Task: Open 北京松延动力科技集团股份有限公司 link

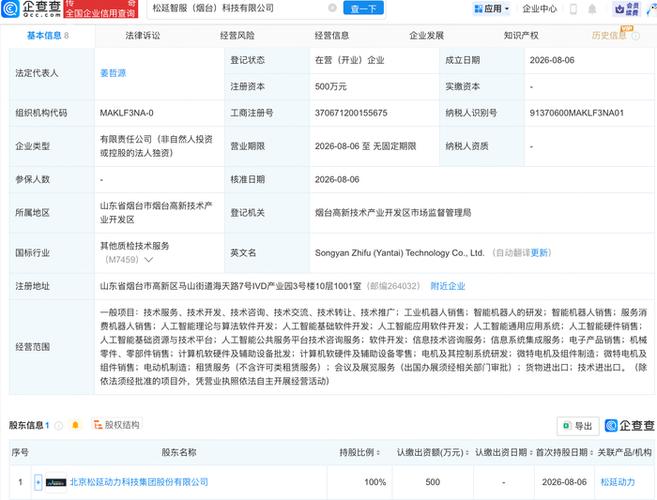Action: click(x=139, y=482)
